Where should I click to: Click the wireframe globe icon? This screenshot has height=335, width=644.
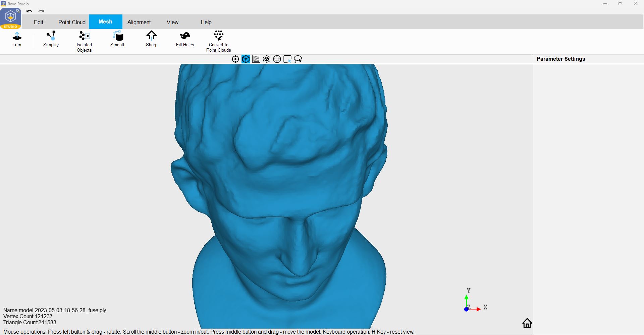point(277,59)
